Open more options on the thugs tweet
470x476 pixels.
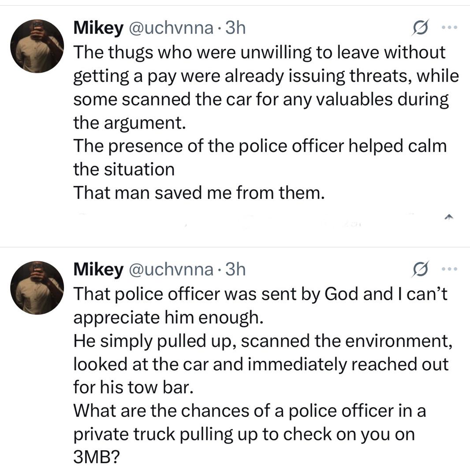(x=450, y=28)
